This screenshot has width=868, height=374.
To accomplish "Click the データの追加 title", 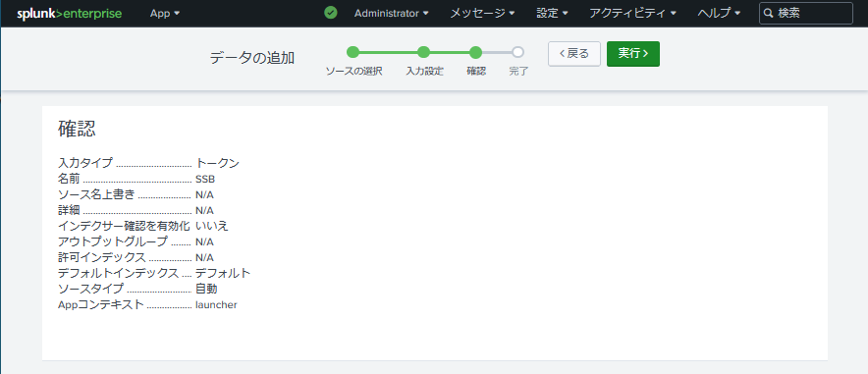I will point(252,58).
